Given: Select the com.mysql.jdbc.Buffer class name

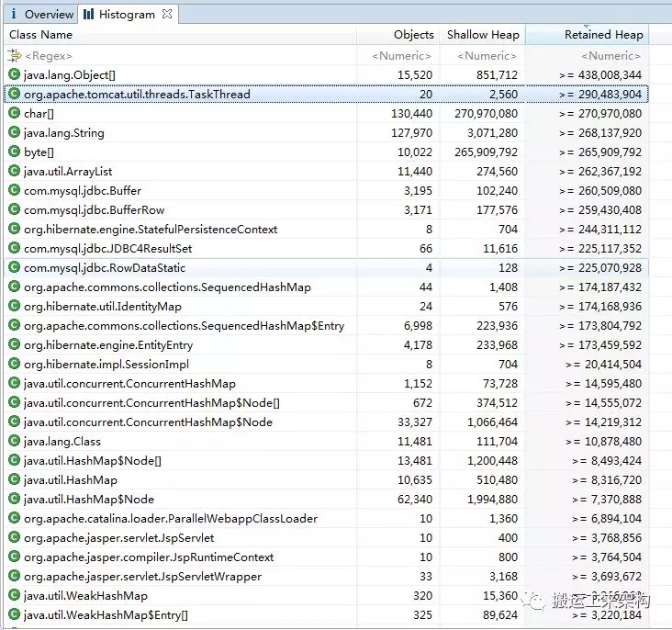Looking at the screenshot, I should (83, 191).
